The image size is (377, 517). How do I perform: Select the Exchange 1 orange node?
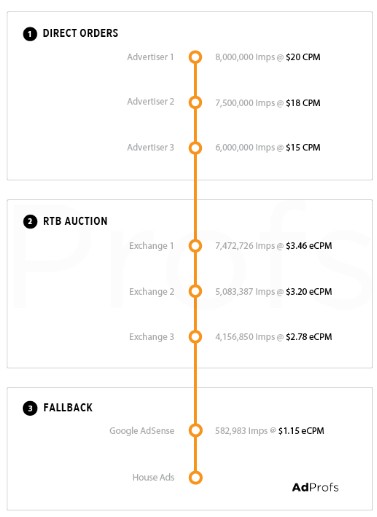[195, 246]
